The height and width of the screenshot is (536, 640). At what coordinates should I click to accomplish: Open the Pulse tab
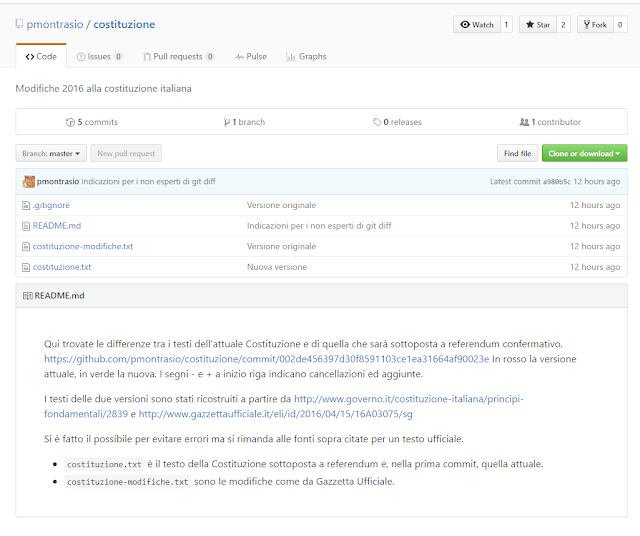(x=251, y=56)
